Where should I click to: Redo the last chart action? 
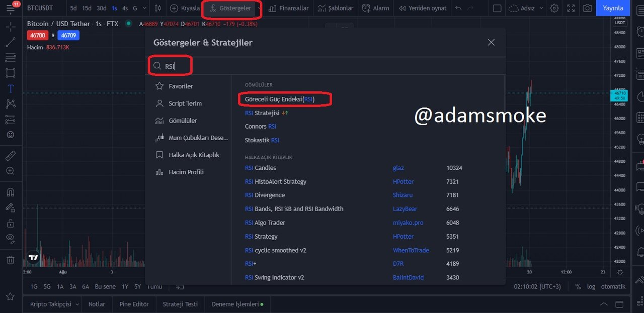(x=470, y=8)
